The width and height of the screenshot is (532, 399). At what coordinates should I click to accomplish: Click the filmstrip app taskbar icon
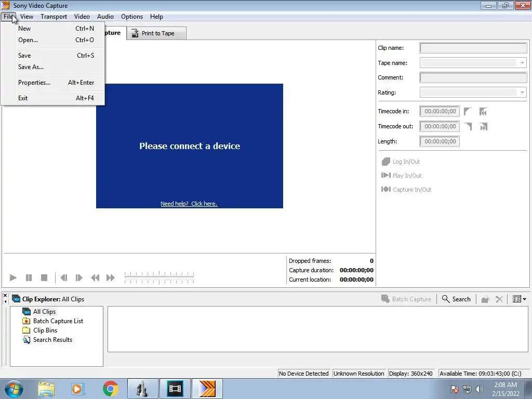point(175,389)
